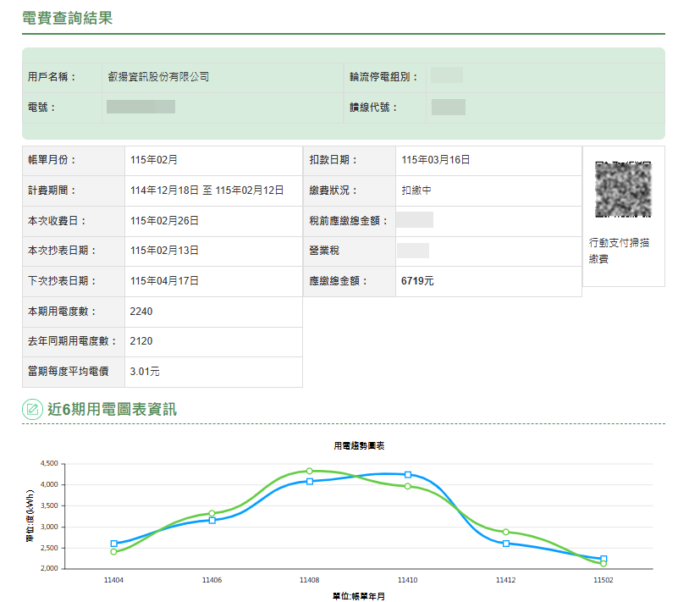Click company name 叡揚資訊股份有限公司

click(x=158, y=76)
